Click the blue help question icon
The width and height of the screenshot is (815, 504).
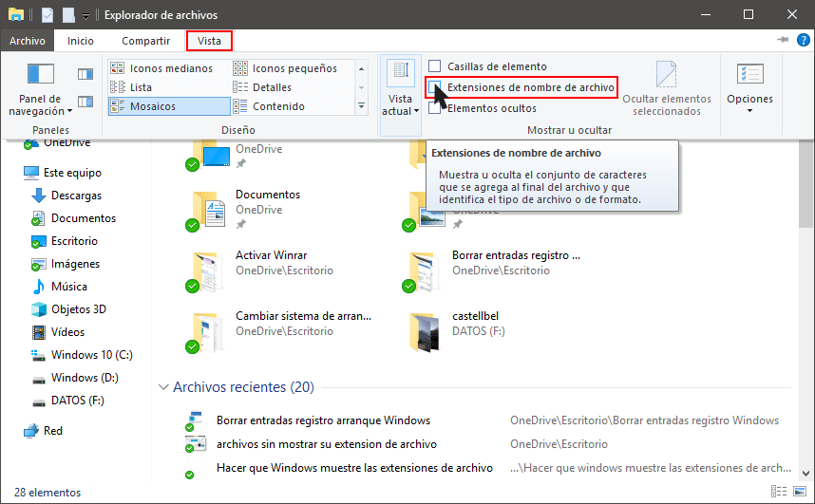pos(804,40)
